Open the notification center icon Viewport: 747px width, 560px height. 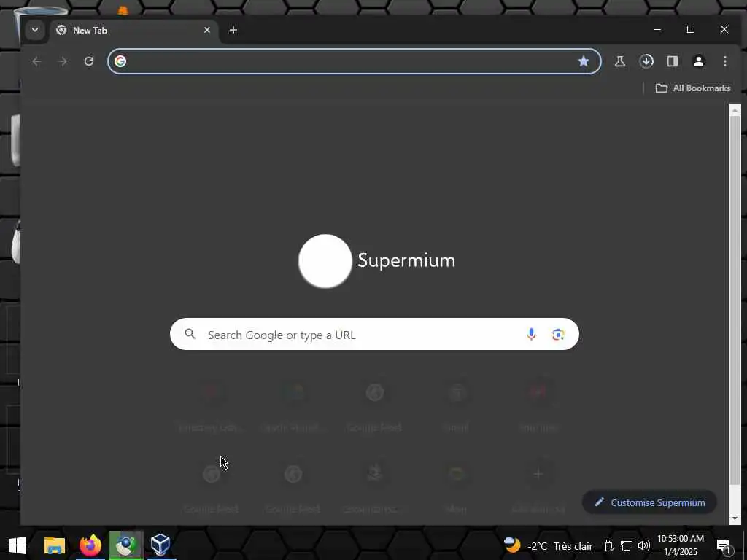tap(724, 546)
